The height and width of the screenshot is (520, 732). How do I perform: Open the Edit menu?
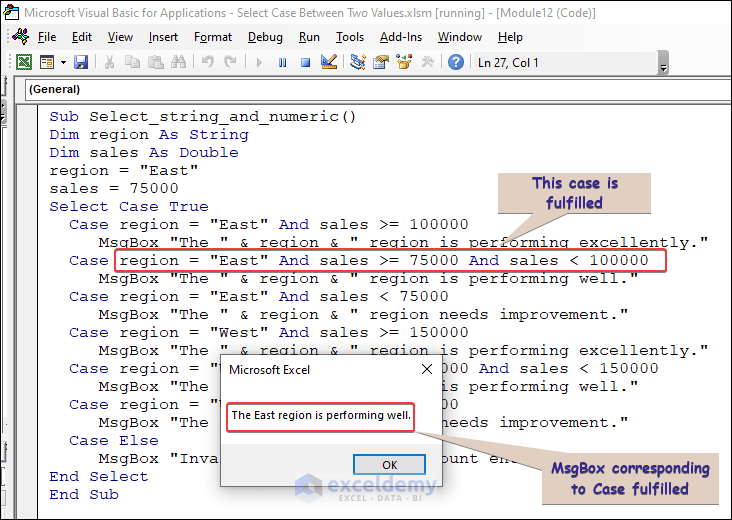tap(82, 37)
